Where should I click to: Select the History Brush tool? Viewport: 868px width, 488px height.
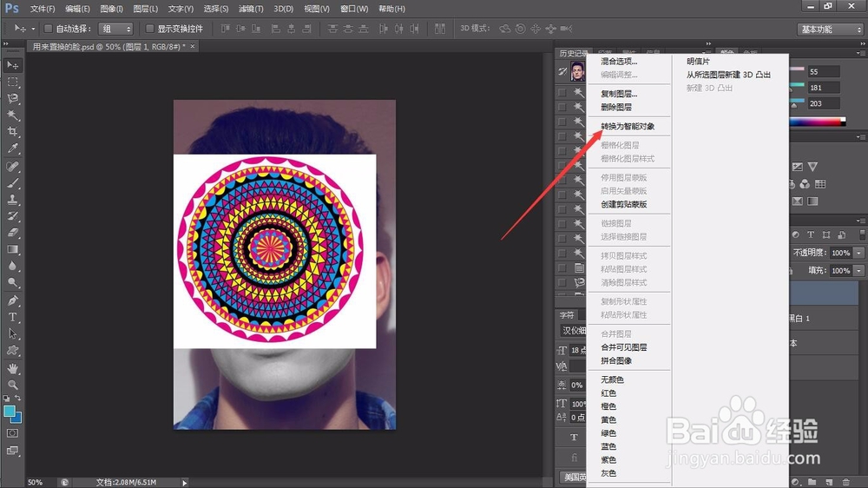[12, 216]
